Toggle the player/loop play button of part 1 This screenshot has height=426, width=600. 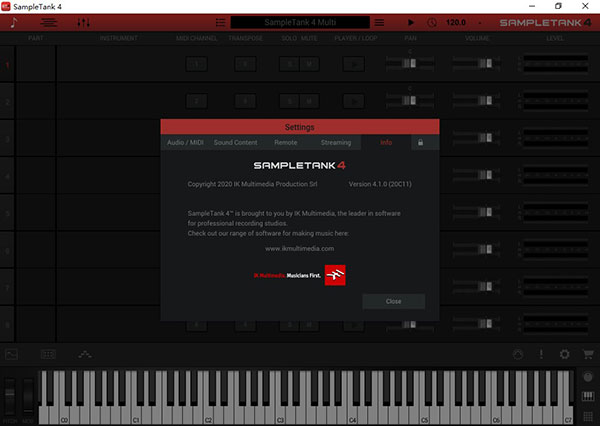click(x=354, y=64)
